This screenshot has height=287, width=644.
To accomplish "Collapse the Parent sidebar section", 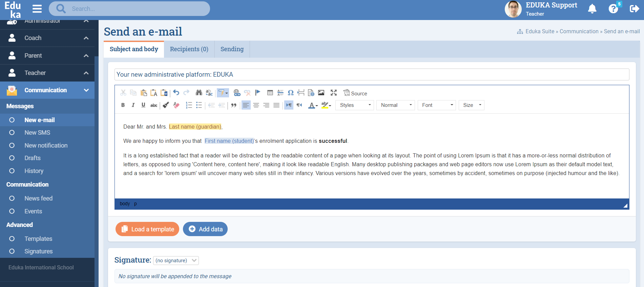I will (x=86, y=56).
